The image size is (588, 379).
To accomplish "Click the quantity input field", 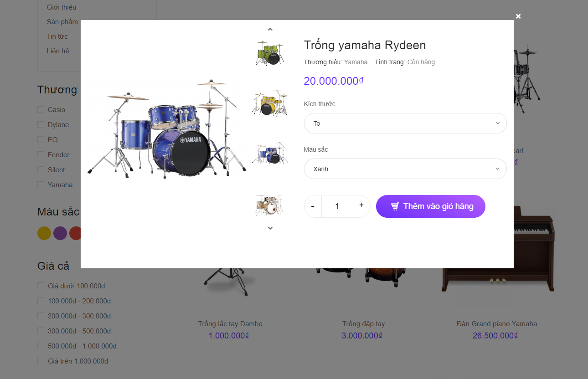I will tap(337, 206).
